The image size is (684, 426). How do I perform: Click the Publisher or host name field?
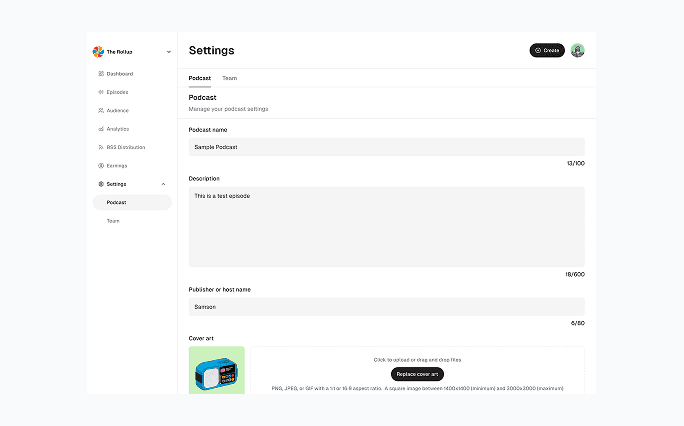pos(386,307)
